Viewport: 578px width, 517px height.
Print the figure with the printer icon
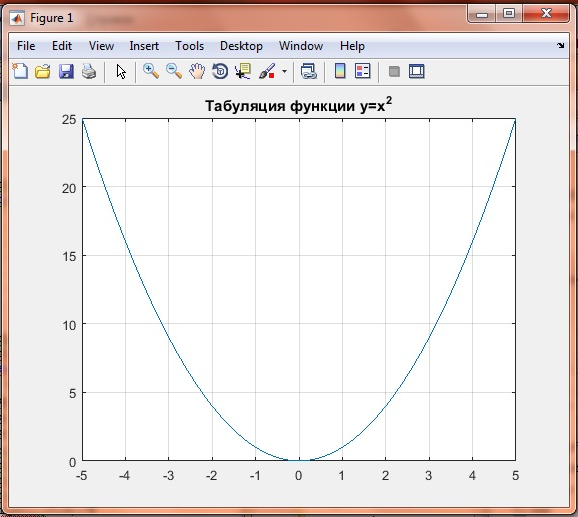coord(89,71)
